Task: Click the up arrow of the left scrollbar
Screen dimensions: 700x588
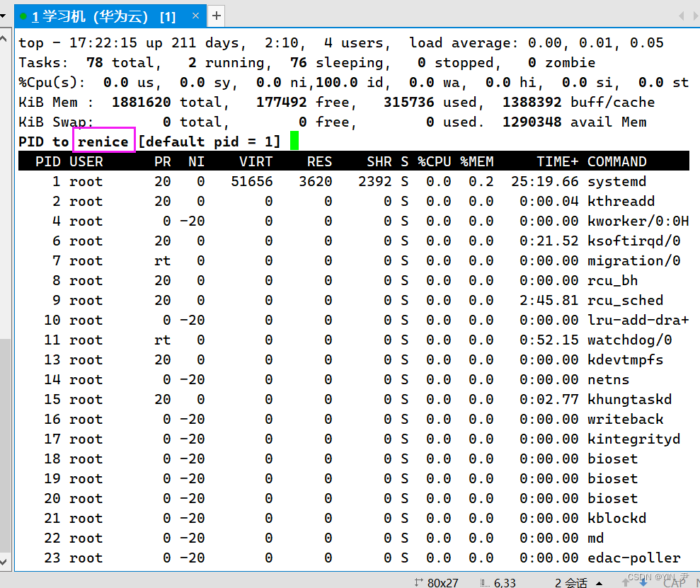Action: (3, 39)
